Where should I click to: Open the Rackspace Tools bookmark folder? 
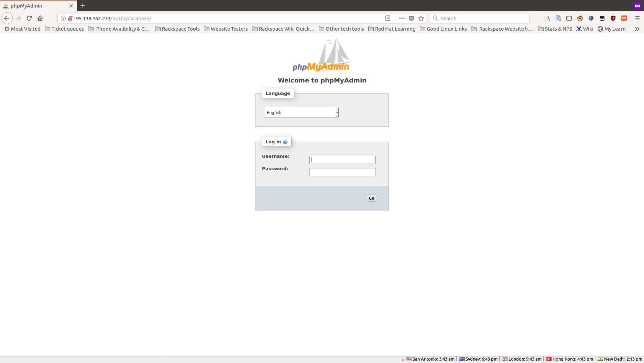pos(177,29)
